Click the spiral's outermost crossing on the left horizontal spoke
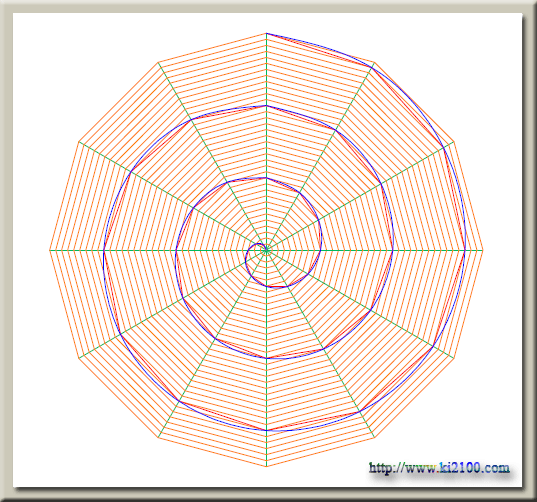This screenshot has width=537, height=502. coord(104,250)
